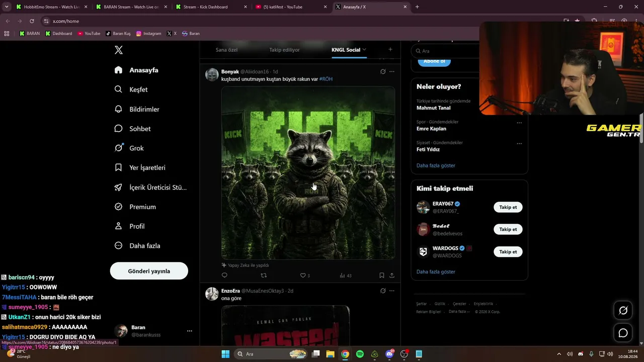644x362 pixels.
Task: Open Bonyak's profile avatar
Action: click(212, 74)
